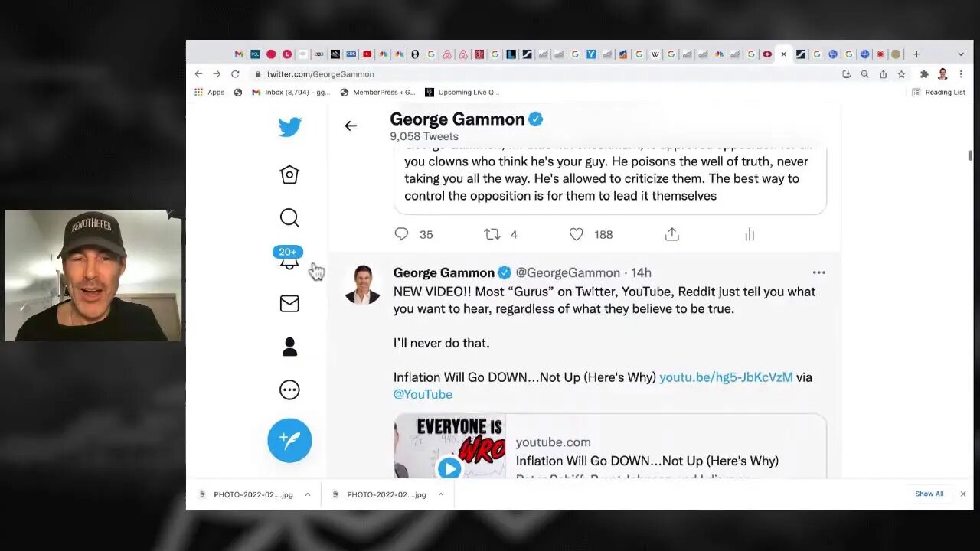980x551 pixels.
Task: Click the Twitter bird logo
Action: point(289,127)
